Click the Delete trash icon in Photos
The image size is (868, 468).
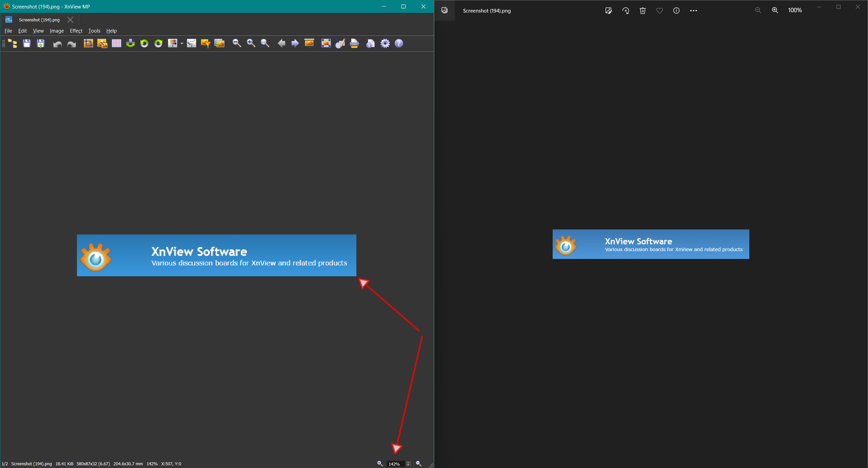point(643,11)
